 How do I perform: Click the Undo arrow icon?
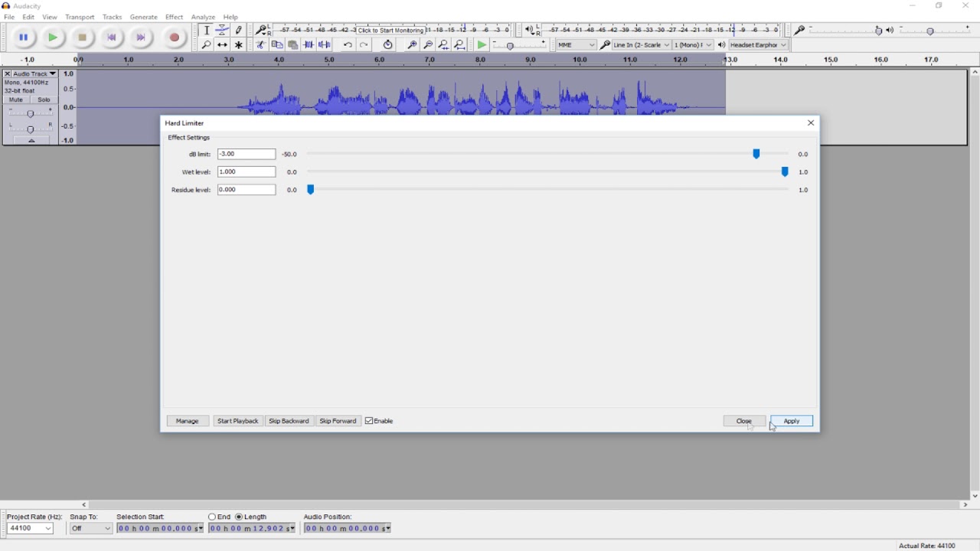348,45
